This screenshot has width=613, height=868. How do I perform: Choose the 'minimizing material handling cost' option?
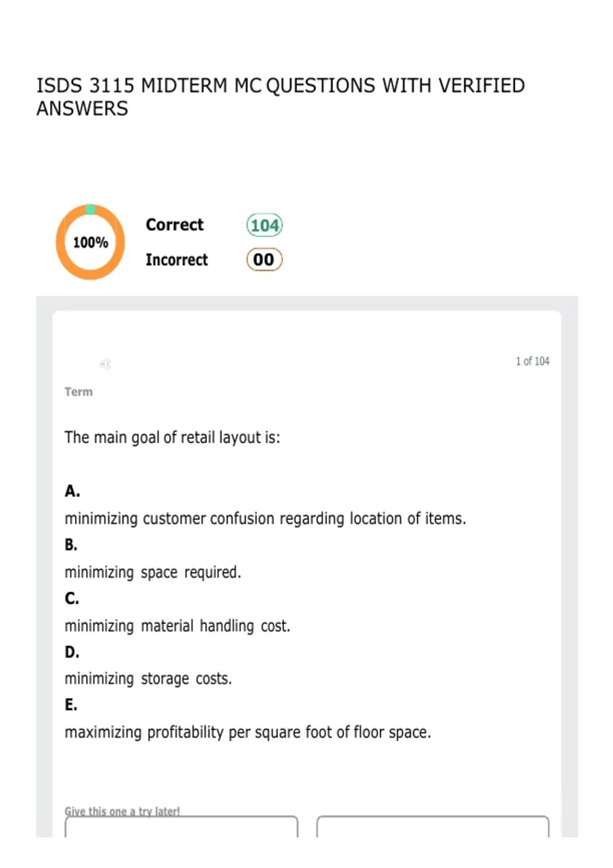[x=177, y=626]
